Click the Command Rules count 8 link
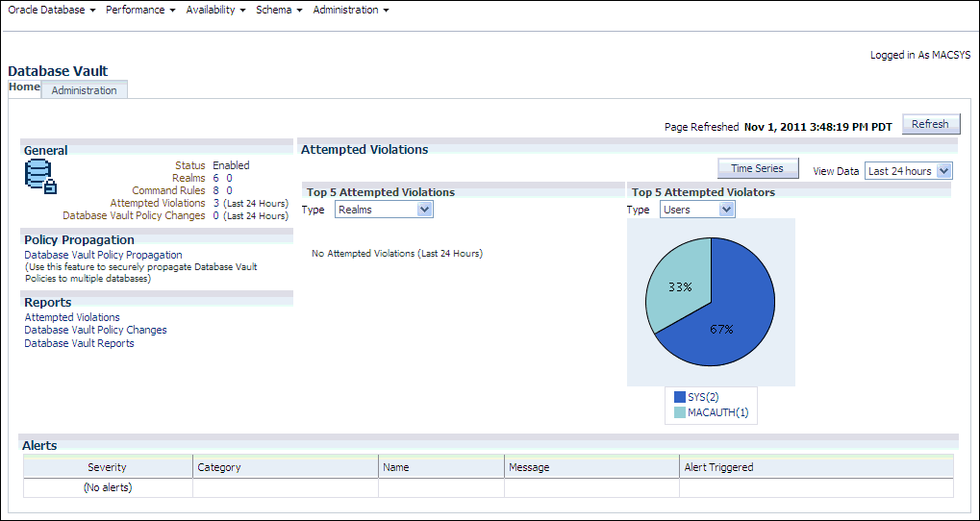The image size is (980, 521). [x=215, y=190]
